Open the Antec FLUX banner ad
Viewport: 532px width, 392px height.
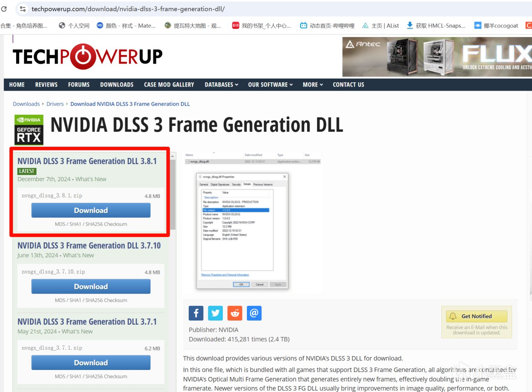coord(437,57)
